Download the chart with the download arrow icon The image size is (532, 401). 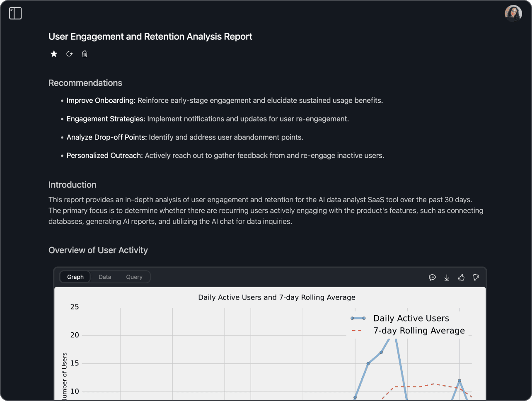(447, 277)
